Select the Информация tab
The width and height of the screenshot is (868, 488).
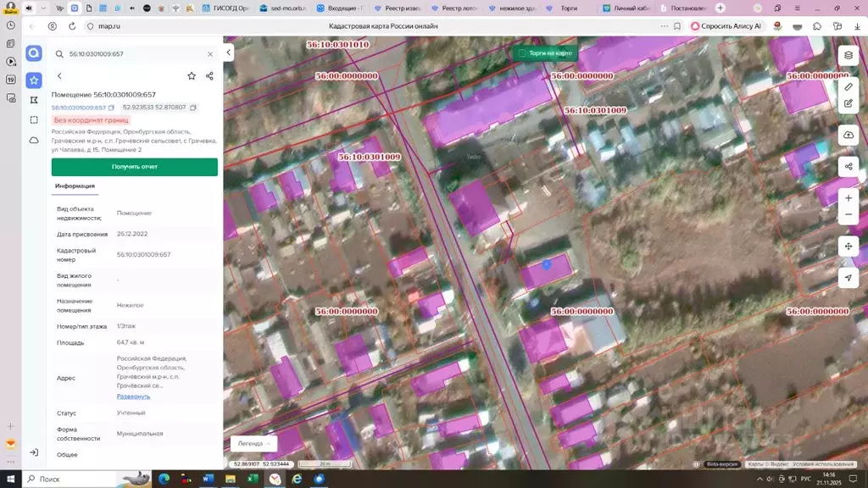[75, 186]
